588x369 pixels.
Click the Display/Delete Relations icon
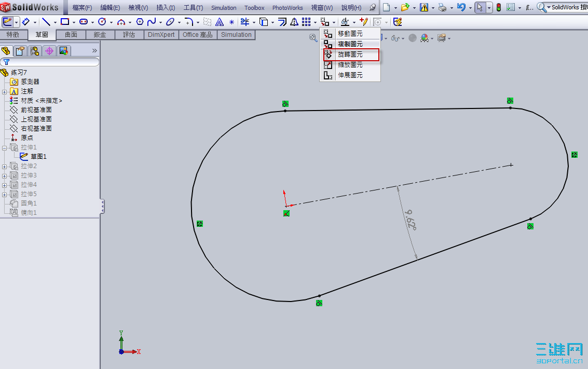[x=345, y=22]
